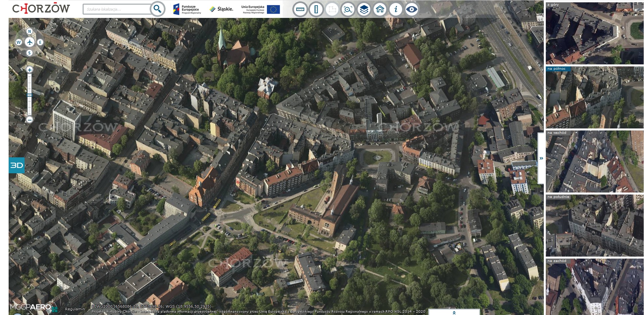Activate the zoom-to-area magnifier tool

click(348, 9)
